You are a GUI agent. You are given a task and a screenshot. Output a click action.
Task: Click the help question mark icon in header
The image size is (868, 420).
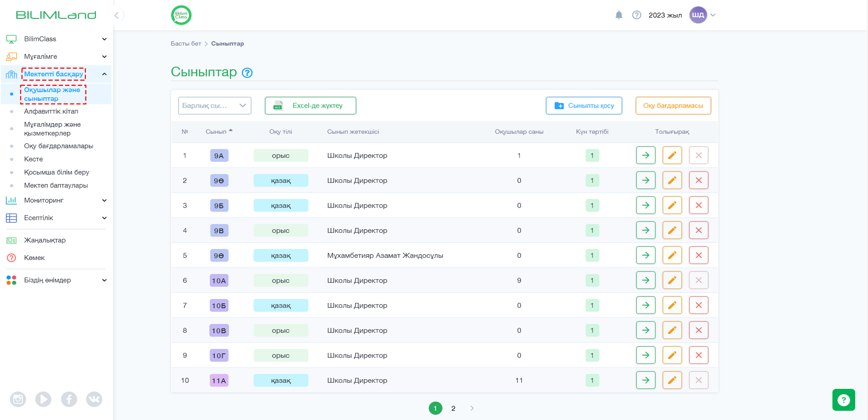637,15
